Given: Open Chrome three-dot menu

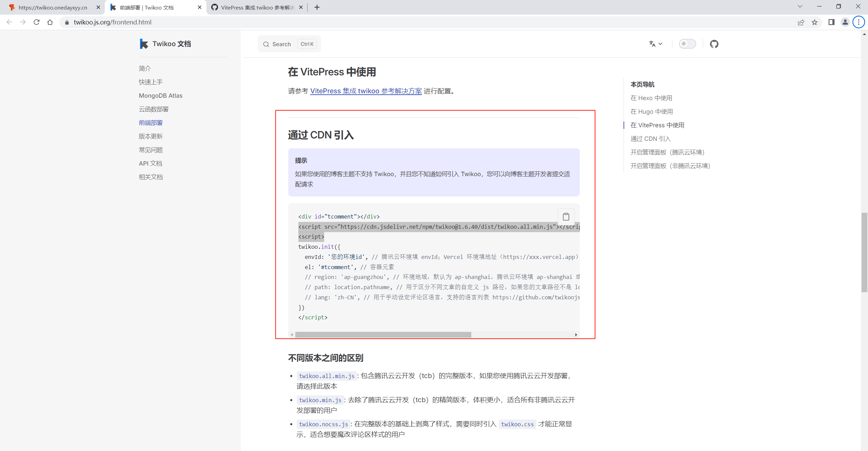Looking at the screenshot, I should (x=859, y=22).
